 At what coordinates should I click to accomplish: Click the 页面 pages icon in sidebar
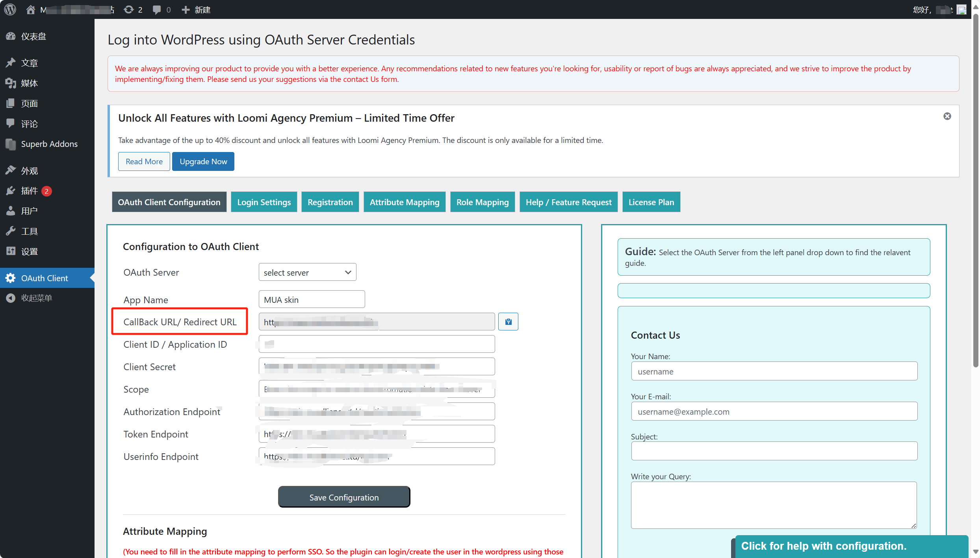(x=11, y=104)
